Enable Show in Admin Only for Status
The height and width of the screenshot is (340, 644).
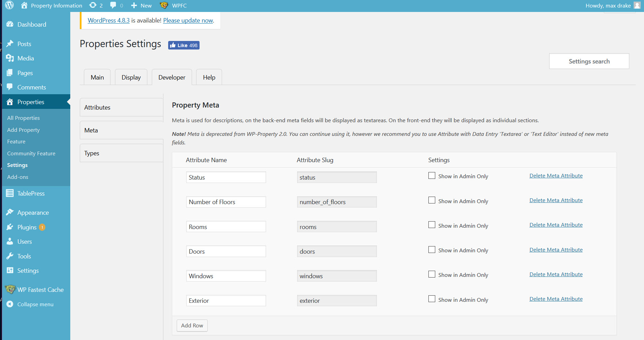432,176
